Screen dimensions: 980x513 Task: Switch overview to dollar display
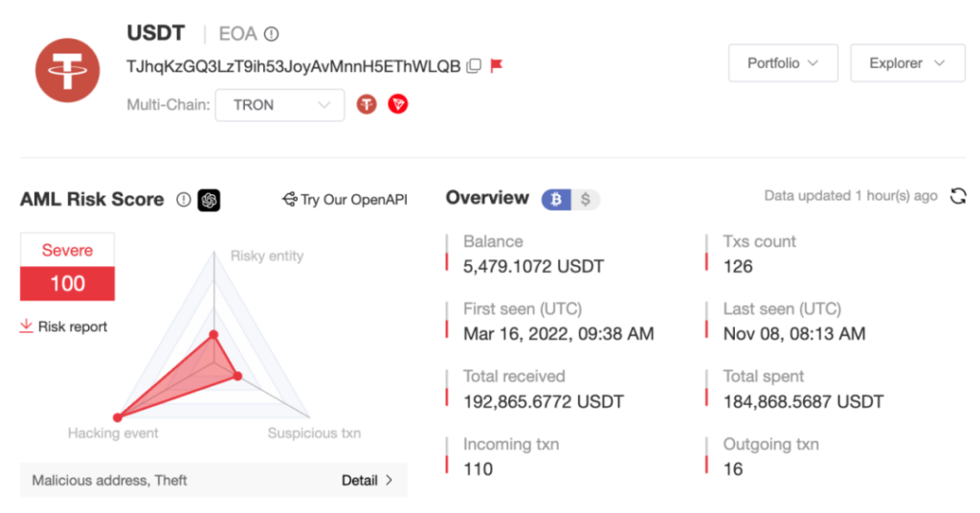[586, 199]
